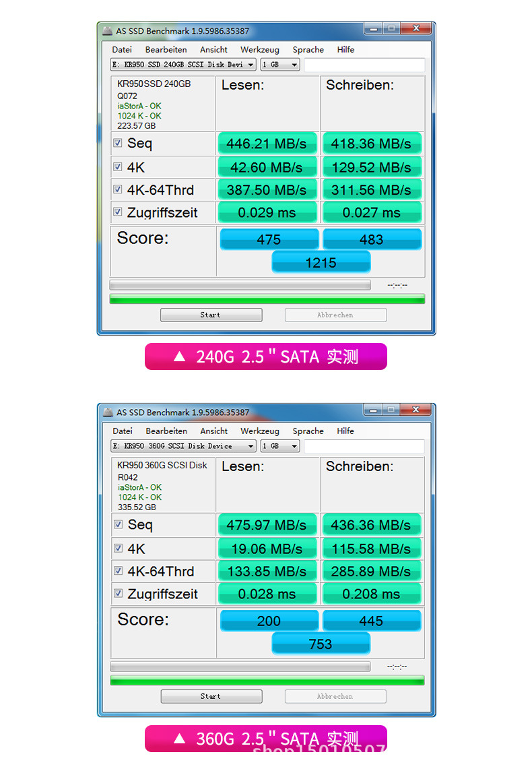Select the 387.50 MB/s 4K-64Thrd result
532x775 pixels.
(267, 190)
